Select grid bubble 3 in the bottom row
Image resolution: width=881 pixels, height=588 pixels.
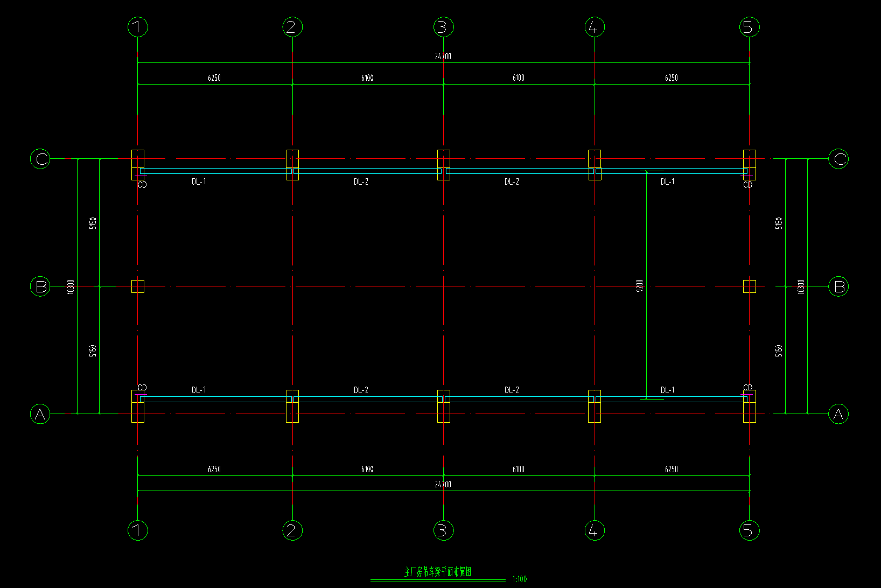tap(444, 530)
